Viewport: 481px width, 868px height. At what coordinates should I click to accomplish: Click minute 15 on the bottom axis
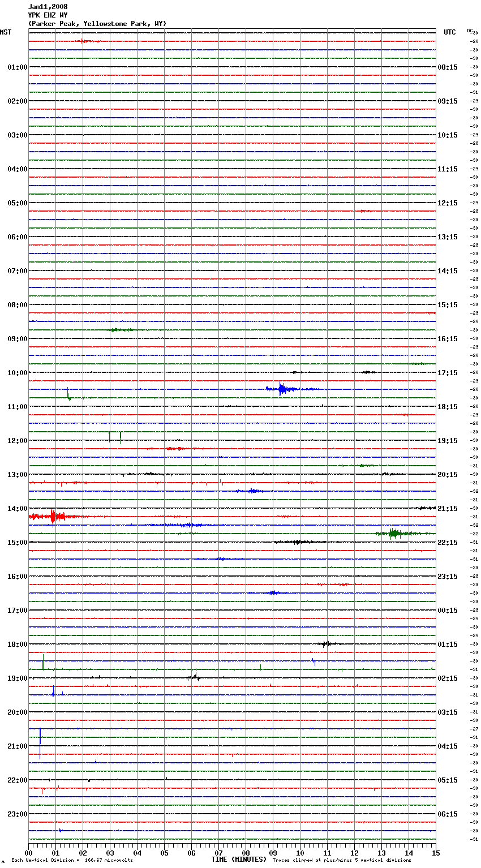pos(436,852)
